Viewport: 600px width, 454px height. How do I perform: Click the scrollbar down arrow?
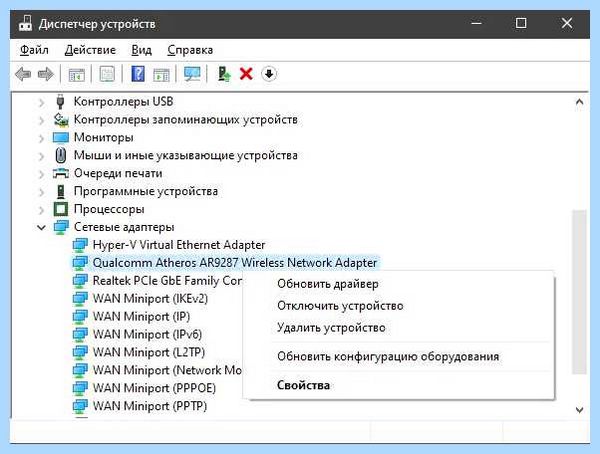click(579, 410)
